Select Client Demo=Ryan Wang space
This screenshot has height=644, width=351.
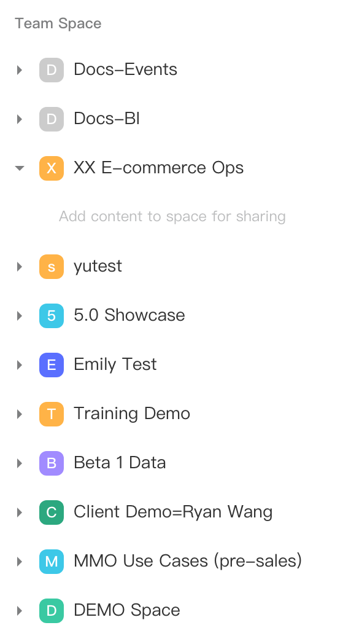(x=173, y=512)
